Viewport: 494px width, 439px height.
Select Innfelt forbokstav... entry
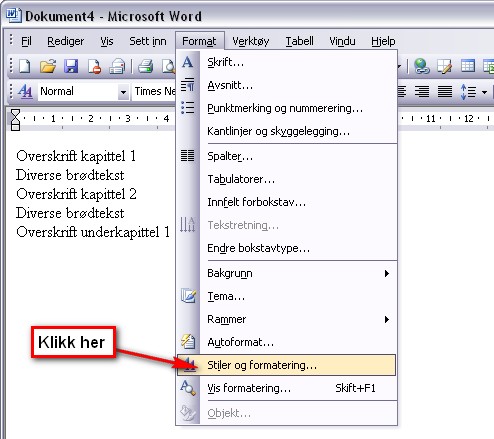click(287, 202)
